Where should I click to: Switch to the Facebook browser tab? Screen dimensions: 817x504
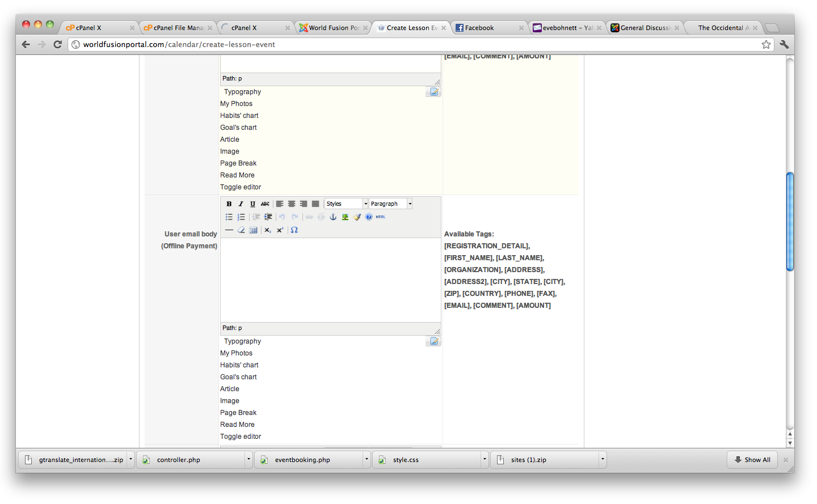pyautogui.click(x=488, y=28)
